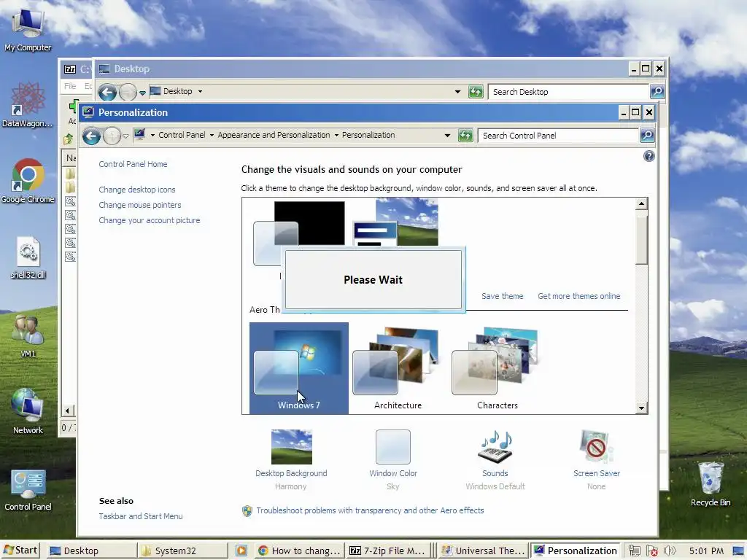The height and width of the screenshot is (560, 747).
Task: Select shell32.dll file on the desktop
Action: 28,257
